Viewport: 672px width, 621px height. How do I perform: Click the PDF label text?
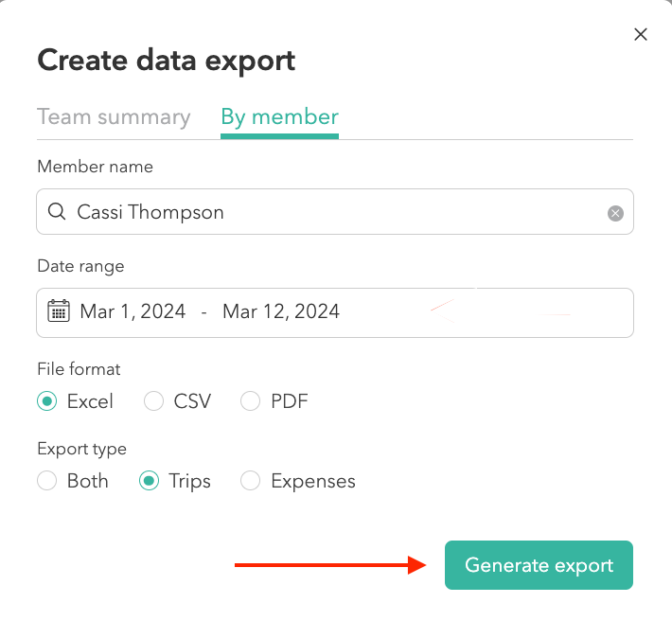[290, 401]
